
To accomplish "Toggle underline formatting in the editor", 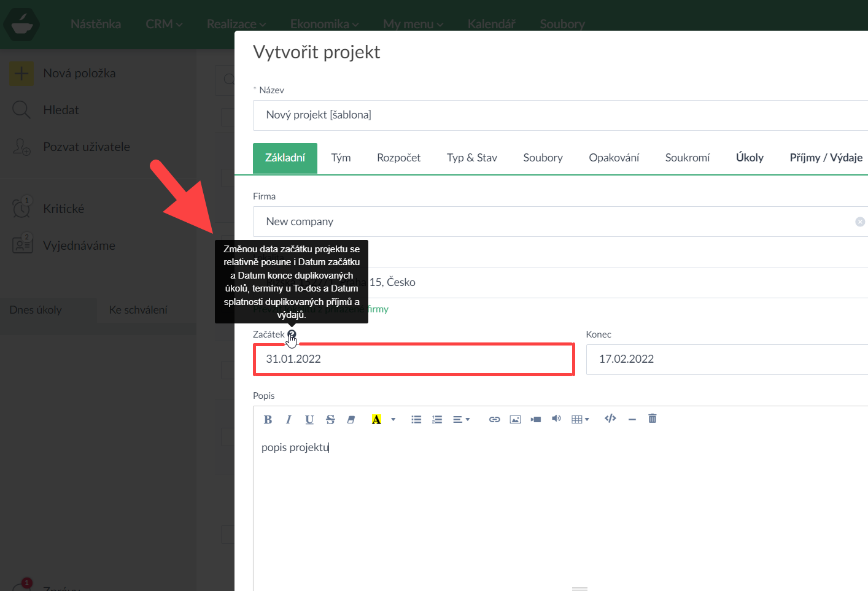I will (309, 420).
